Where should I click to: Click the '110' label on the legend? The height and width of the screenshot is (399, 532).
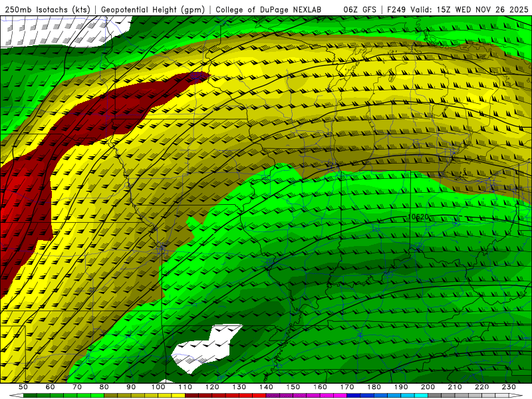185,387
